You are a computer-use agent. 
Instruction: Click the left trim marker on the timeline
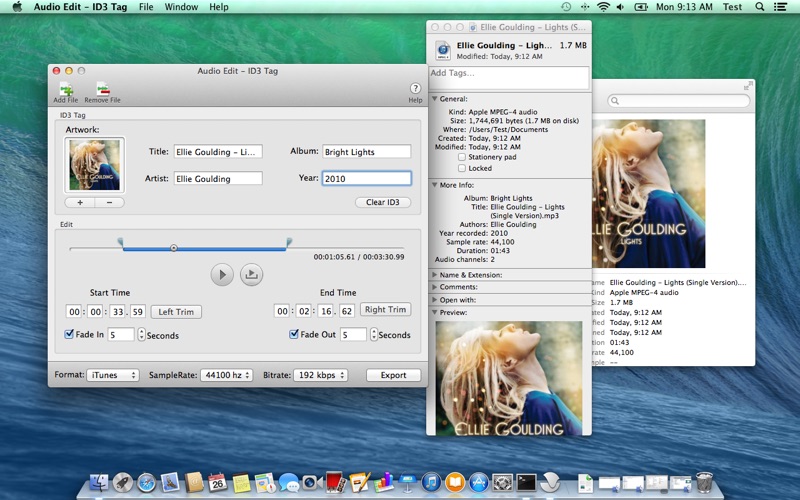(x=120, y=241)
